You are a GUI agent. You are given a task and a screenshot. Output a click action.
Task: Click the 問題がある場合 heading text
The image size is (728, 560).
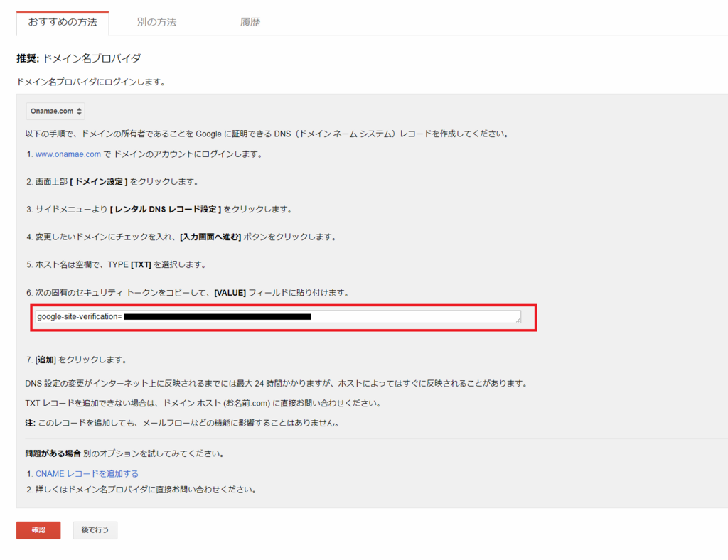pos(53,453)
